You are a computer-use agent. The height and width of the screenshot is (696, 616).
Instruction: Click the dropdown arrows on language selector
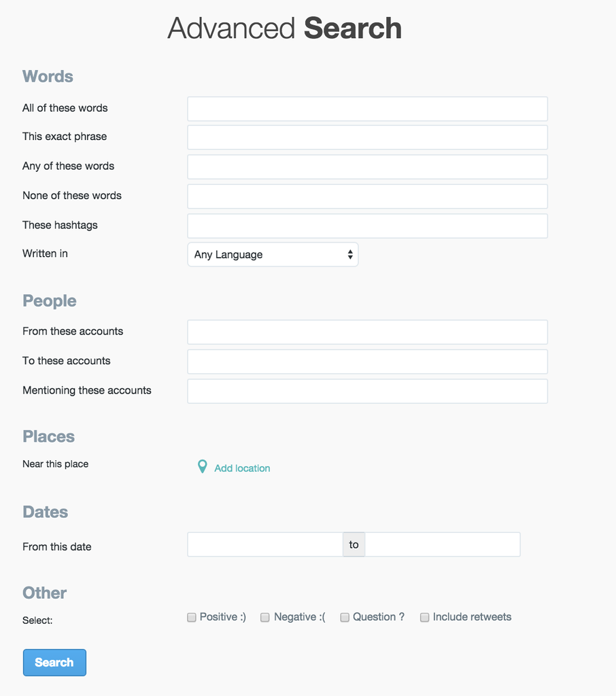point(350,255)
